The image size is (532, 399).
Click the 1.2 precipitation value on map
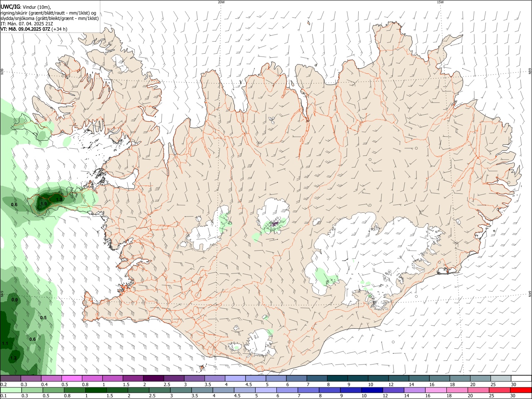13,358
